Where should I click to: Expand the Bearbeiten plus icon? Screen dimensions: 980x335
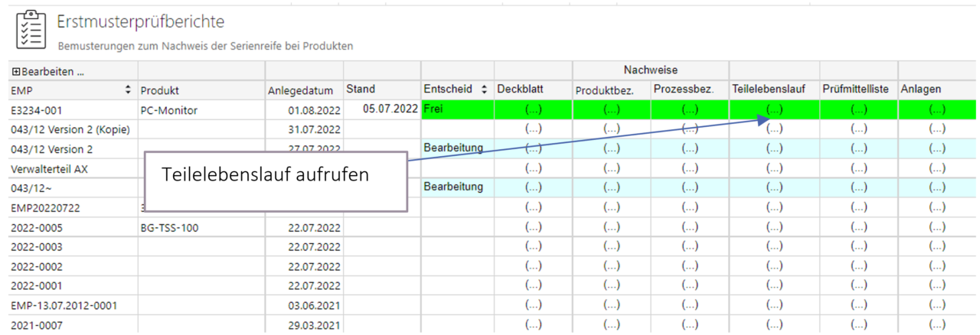15,72
